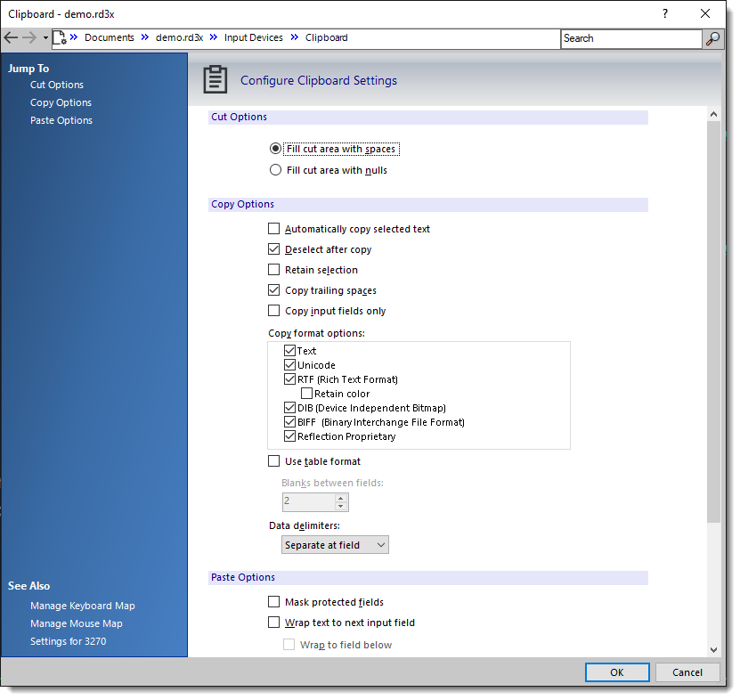Click the Configure Clipboard Settings title
The image size is (740, 700).
click(319, 81)
